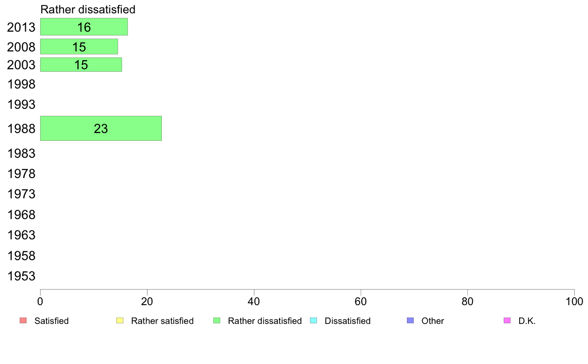Click the red Satisfied legend swatch
Image resolution: width=588 pixels, height=364 pixels.
tap(23, 320)
